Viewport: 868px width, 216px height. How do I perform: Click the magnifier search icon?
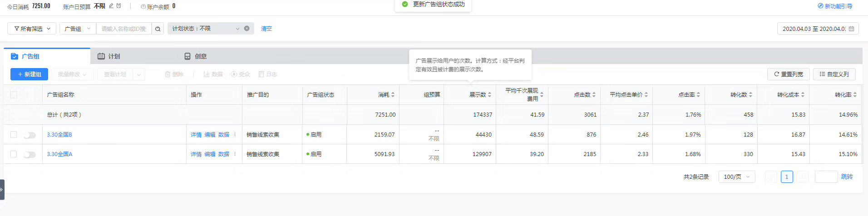[x=158, y=29]
